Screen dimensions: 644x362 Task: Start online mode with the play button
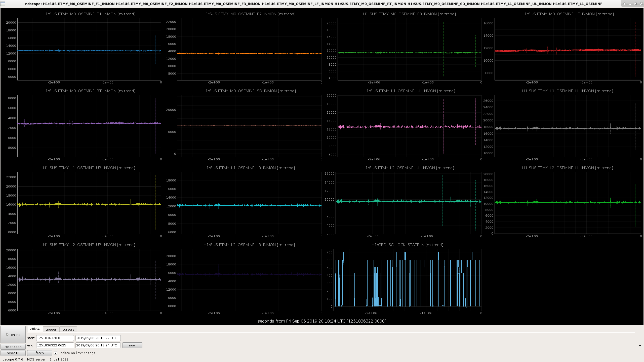13,335
